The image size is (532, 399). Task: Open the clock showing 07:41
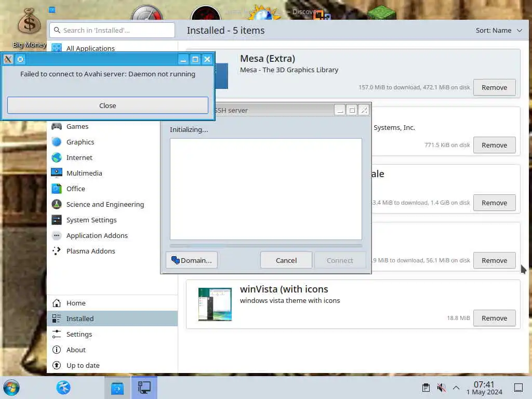click(x=484, y=388)
